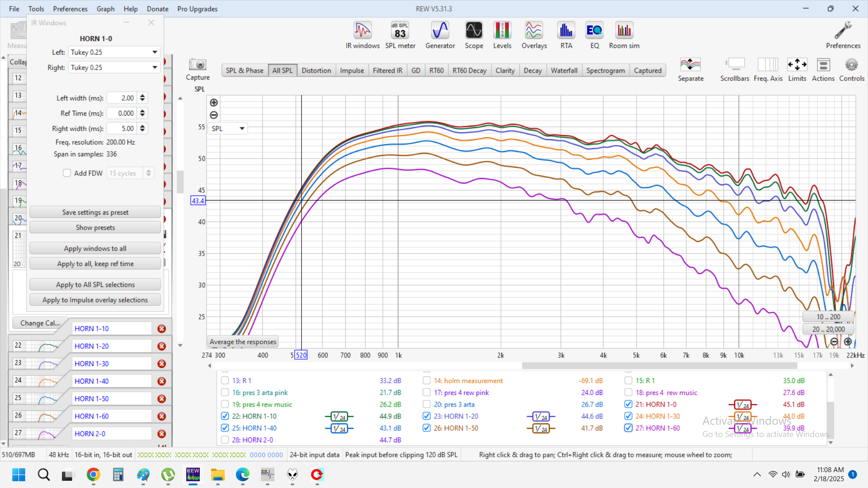Uncheck trace 22: HORN 1-10

pos(225,416)
